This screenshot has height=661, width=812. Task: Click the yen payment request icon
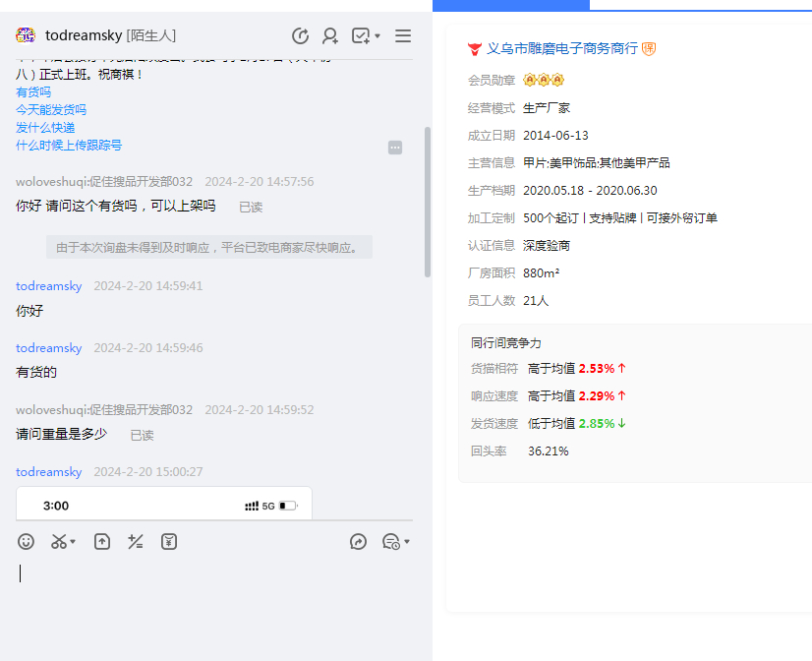[x=169, y=541]
